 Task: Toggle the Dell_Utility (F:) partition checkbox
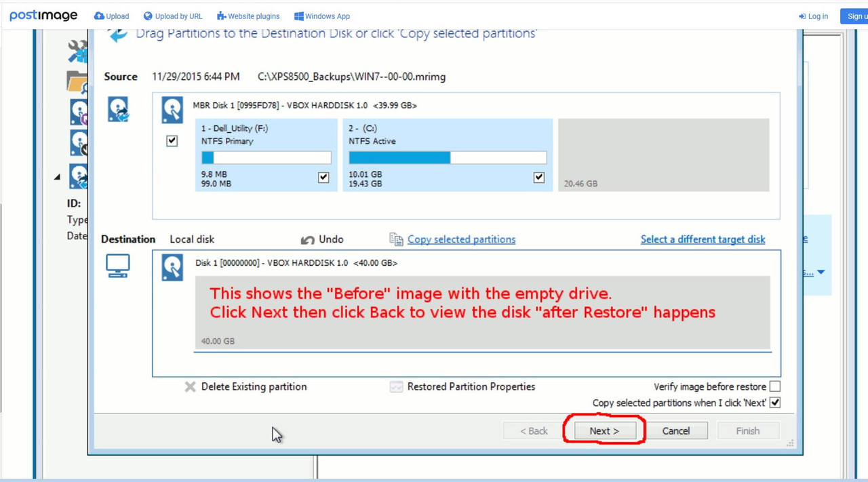[323, 177]
